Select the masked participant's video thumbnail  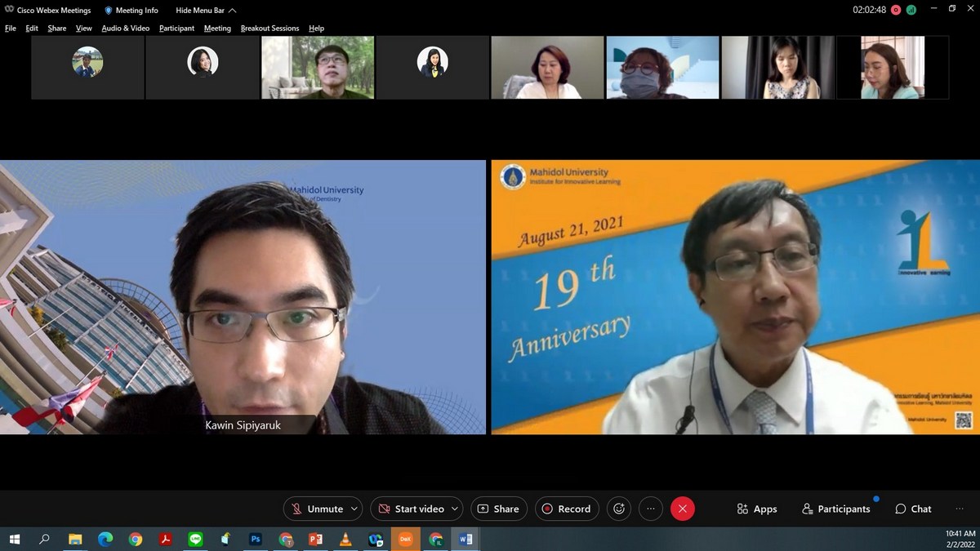(x=662, y=68)
